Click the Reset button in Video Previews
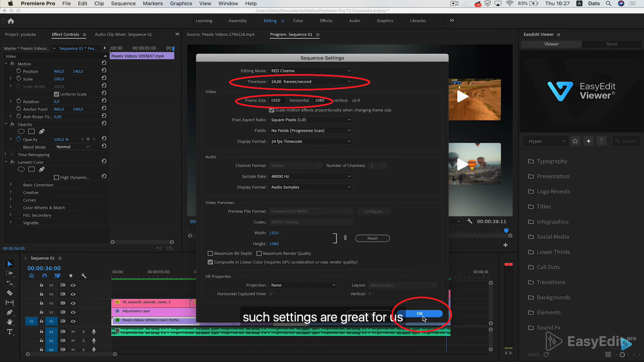Screen dimensions: 644x362 coord(372,238)
